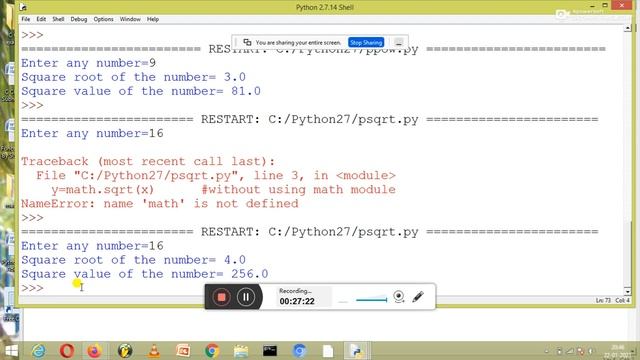Click the first psqrt.py RESTART line
Image resolution: width=640 pixels, height=360 pixels.
(x=309, y=119)
